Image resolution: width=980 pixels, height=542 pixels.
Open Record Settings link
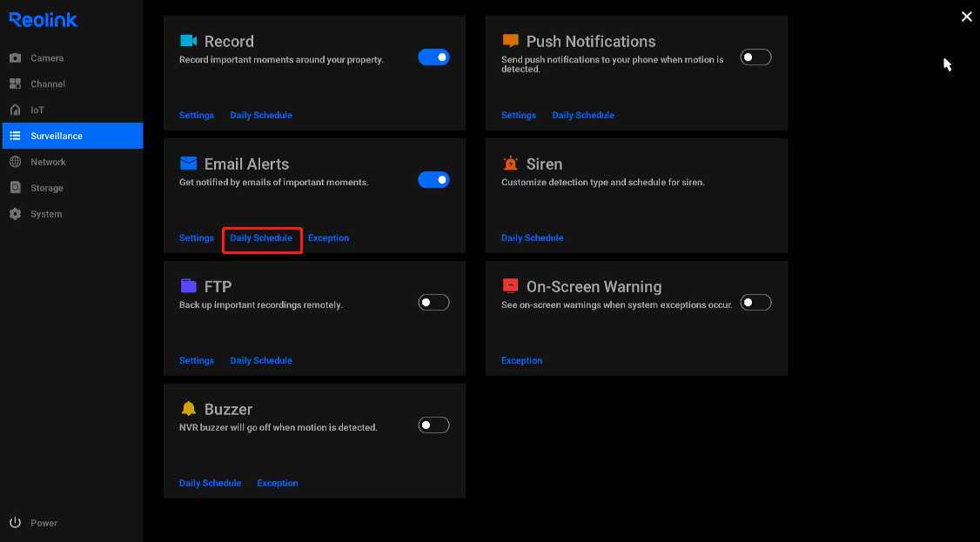click(x=196, y=115)
